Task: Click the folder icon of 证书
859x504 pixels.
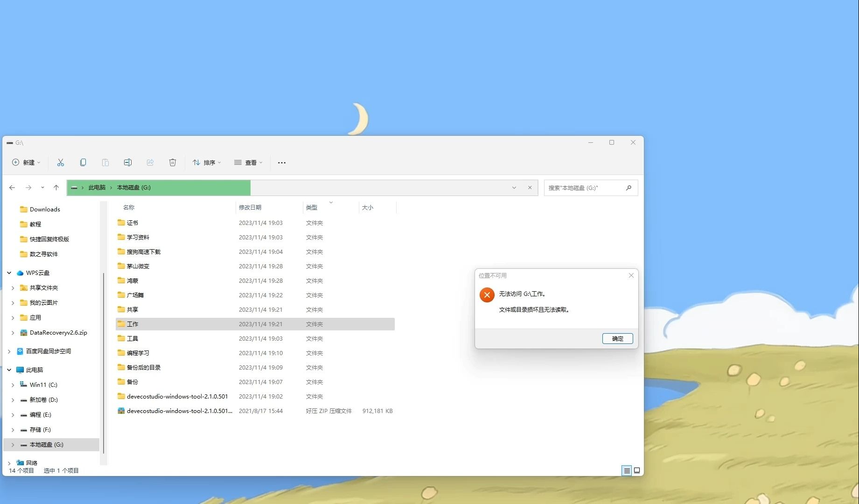Action: (x=121, y=223)
